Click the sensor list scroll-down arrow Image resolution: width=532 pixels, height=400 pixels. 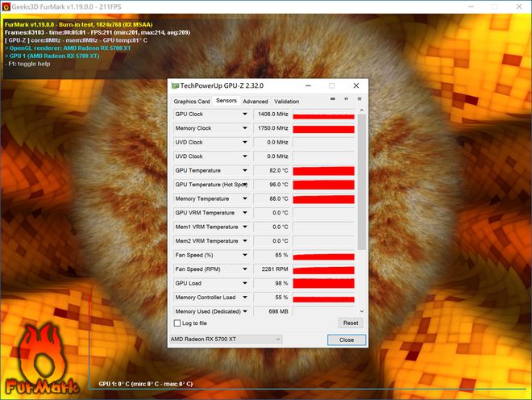pyautogui.click(x=361, y=310)
